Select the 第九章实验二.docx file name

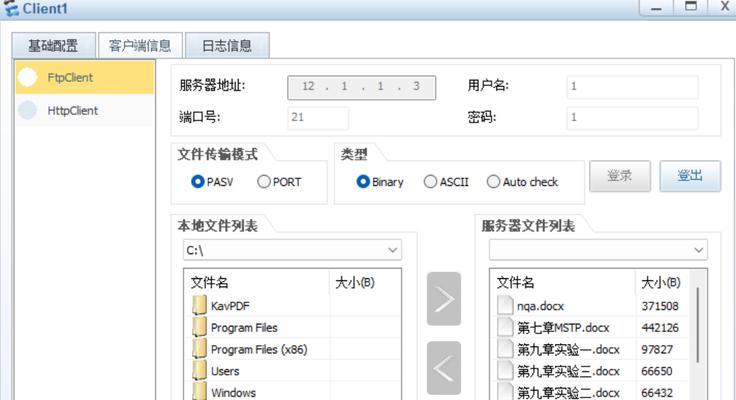tap(568, 392)
